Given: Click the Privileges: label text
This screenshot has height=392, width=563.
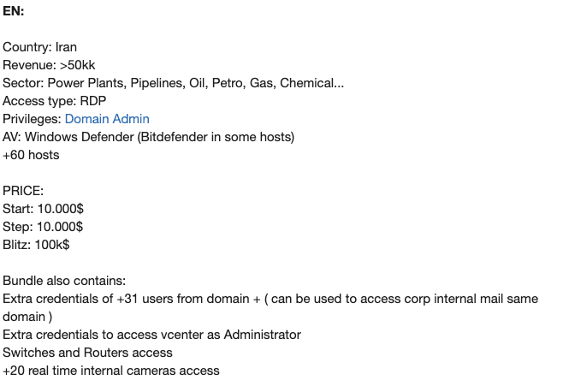Looking at the screenshot, I should click(32, 119).
